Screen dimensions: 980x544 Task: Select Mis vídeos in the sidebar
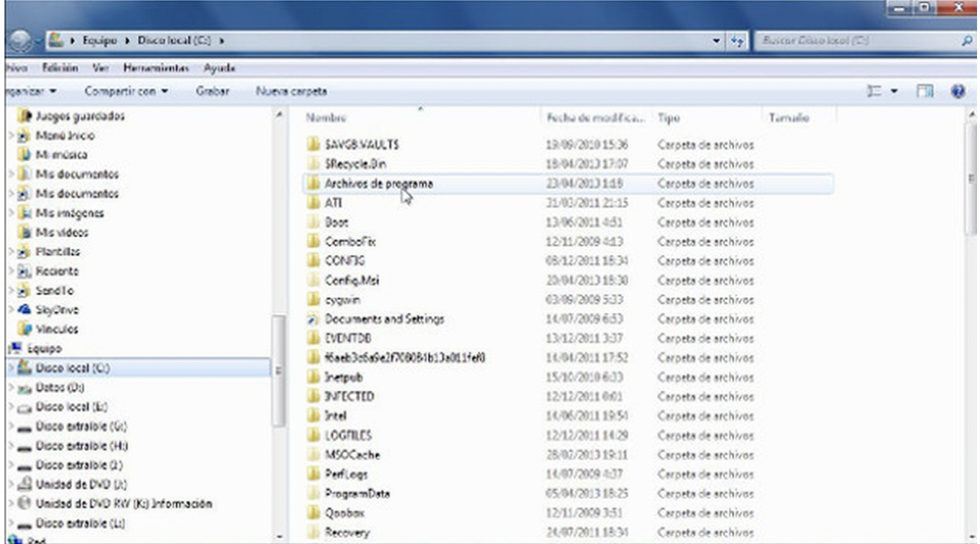coord(62,232)
